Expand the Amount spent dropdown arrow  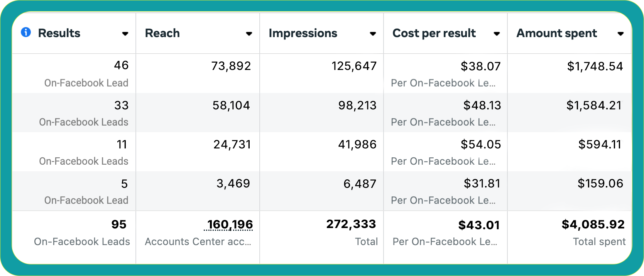(620, 34)
